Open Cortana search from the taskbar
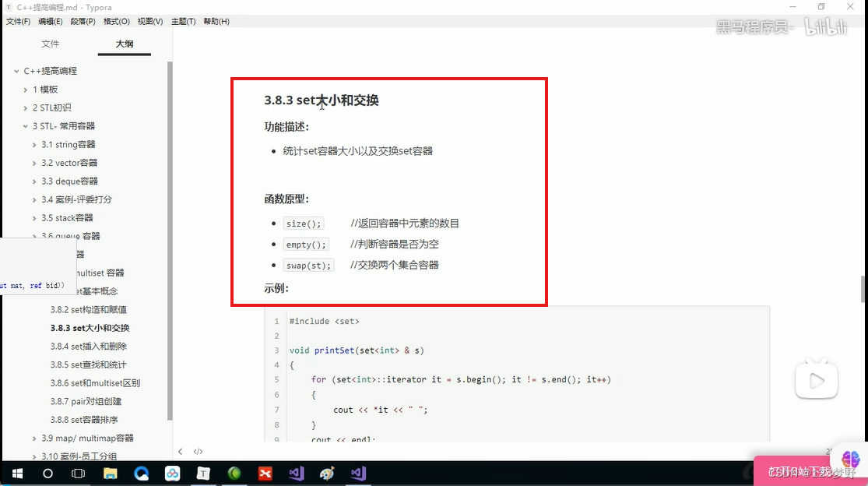The width and height of the screenshot is (868, 486). 47,473
